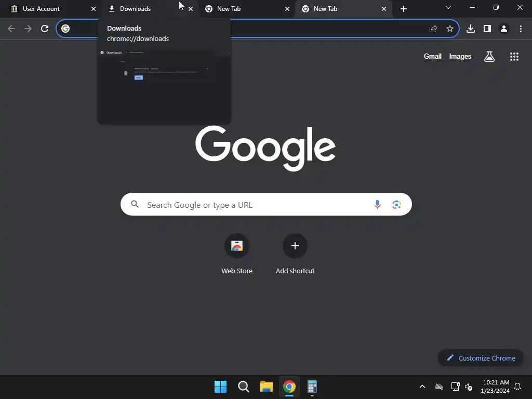Open Windows Start menu
Viewport: 532px width, 399px height.
point(220,387)
